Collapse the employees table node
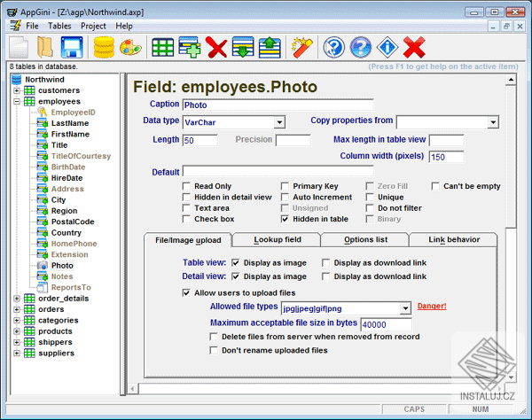The image size is (532, 420). tap(17, 101)
